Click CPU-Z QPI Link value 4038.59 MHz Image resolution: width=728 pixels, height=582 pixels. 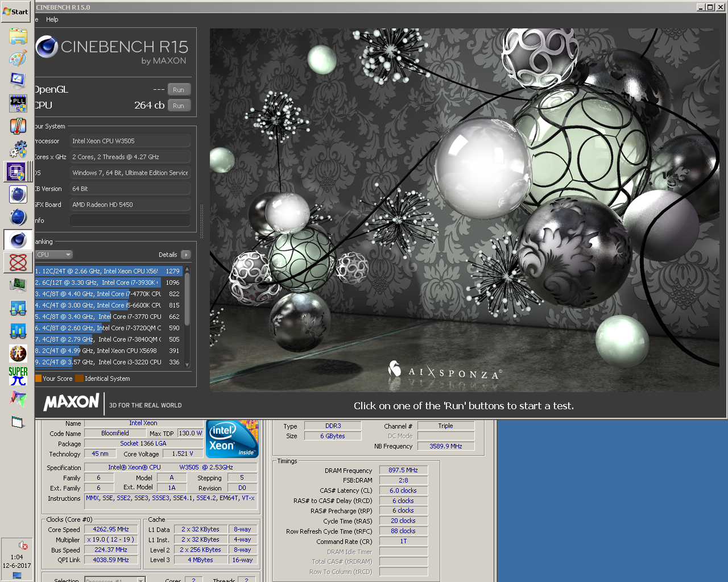click(x=111, y=560)
